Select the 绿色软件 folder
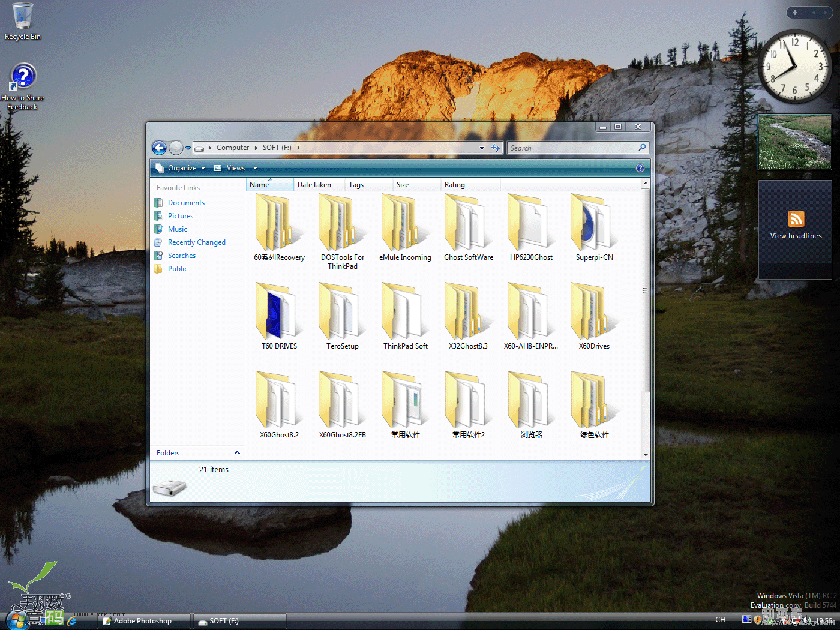 click(x=594, y=406)
